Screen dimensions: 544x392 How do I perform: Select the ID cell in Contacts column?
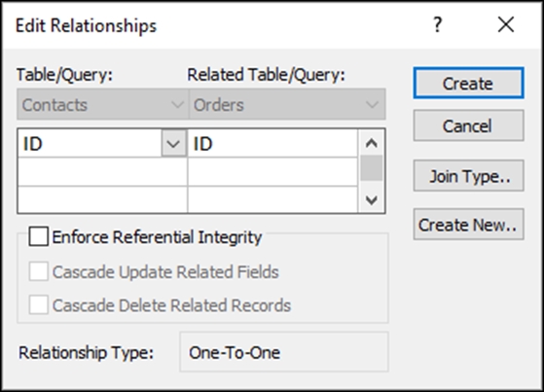pyautogui.click(x=90, y=143)
